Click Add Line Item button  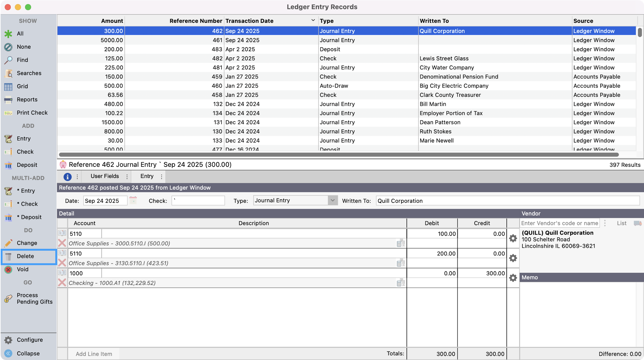[94, 354]
